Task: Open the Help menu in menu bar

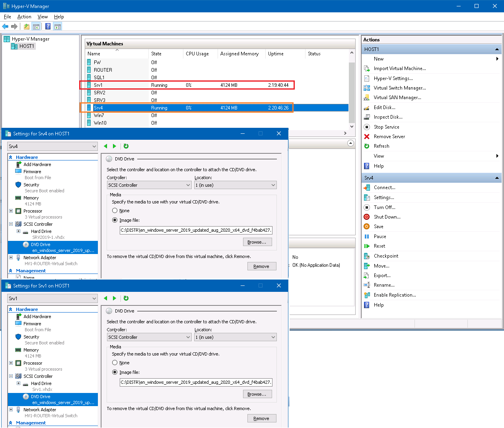Action: click(x=59, y=17)
